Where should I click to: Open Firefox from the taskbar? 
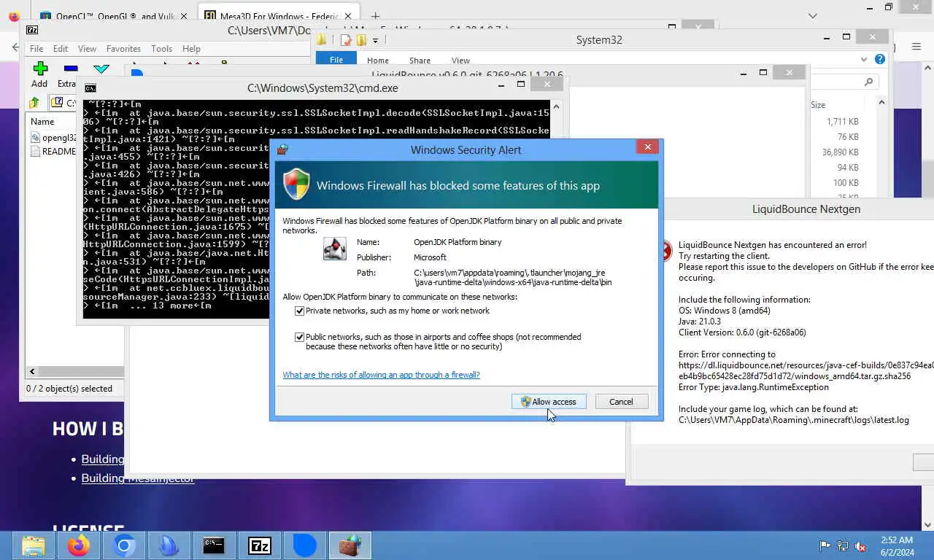coord(79,545)
